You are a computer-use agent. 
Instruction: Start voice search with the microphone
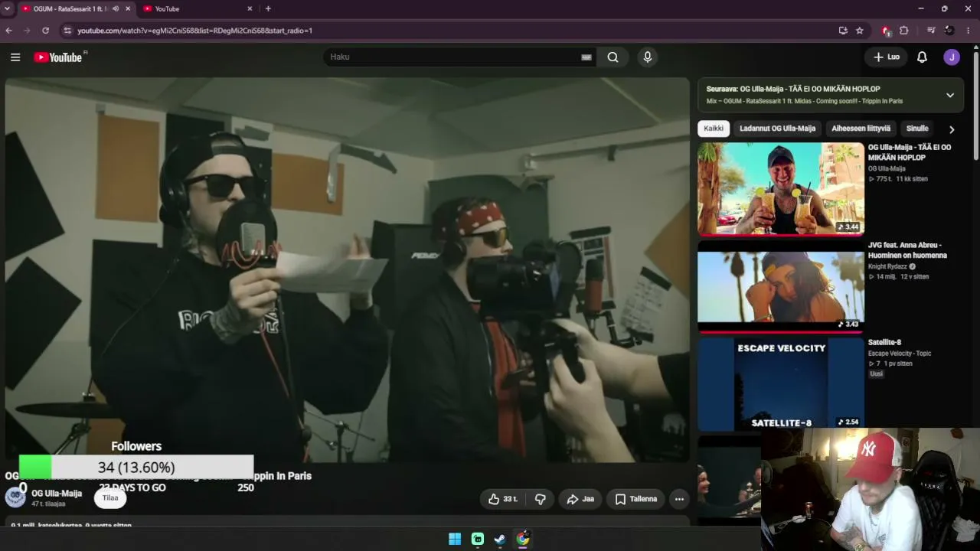pos(648,57)
